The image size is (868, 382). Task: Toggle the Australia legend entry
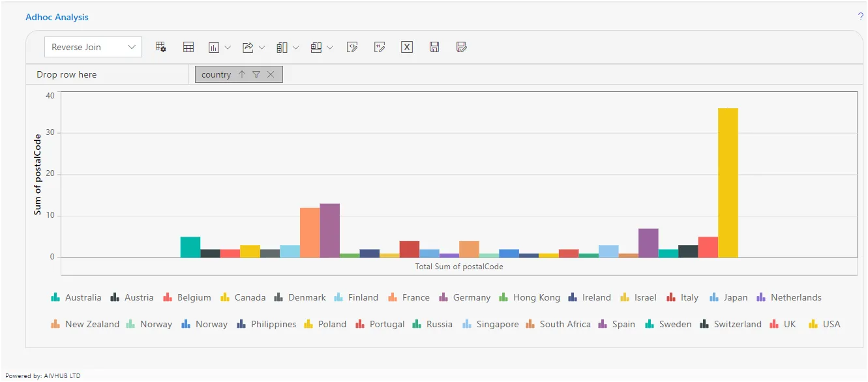pos(76,297)
